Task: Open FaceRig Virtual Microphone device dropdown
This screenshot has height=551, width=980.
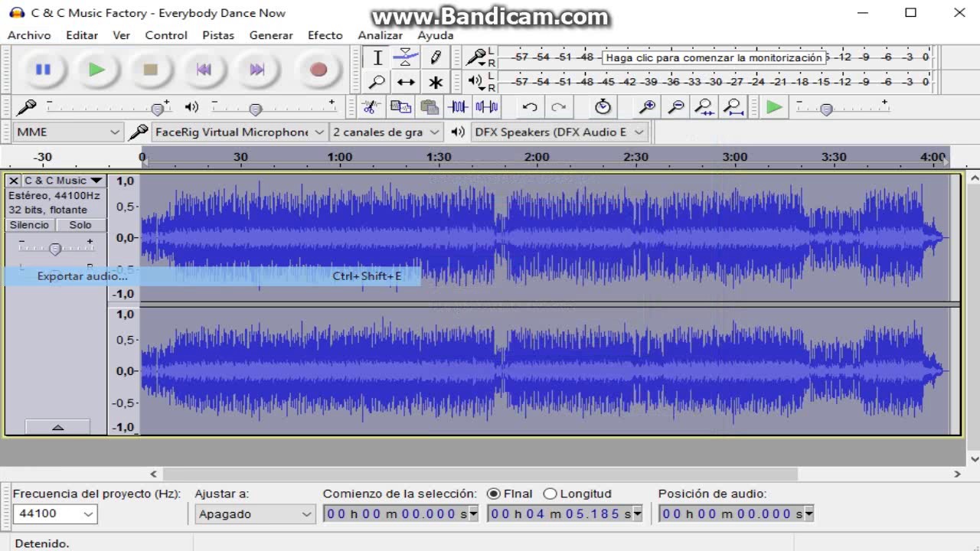Action: [240, 132]
